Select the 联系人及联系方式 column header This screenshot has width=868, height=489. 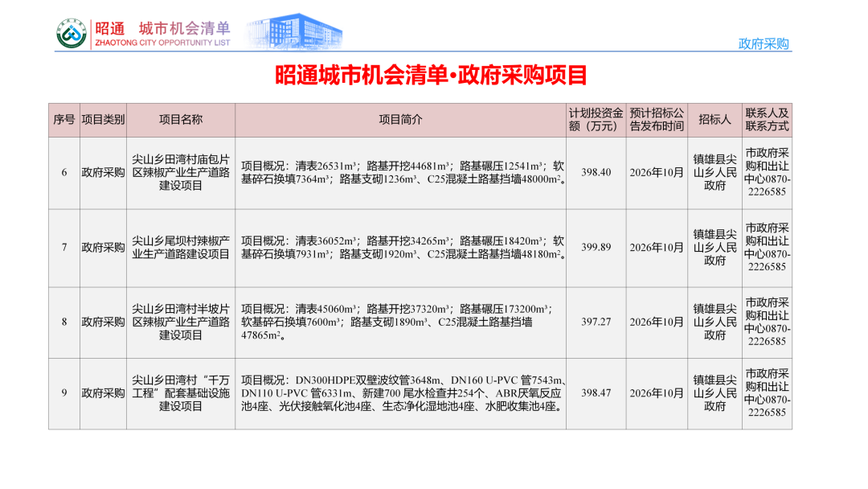click(x=768, y=120)
